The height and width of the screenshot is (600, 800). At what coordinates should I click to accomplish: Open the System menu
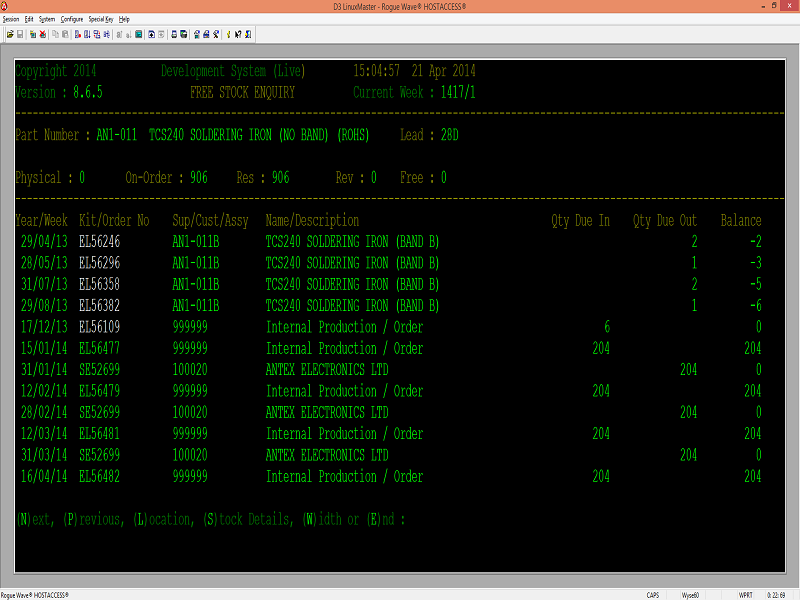(47, 19)
